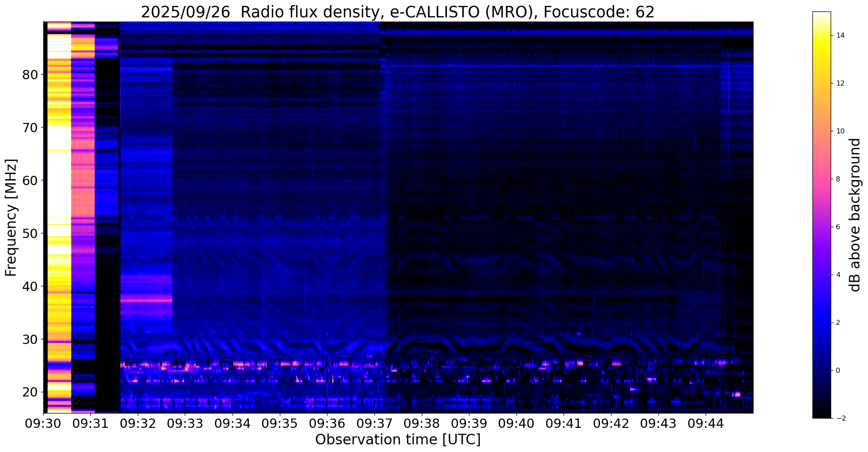868x452 pixels.
Task: Click the 'dB above background' colorbar label
Action: click(x=855, y=215)
